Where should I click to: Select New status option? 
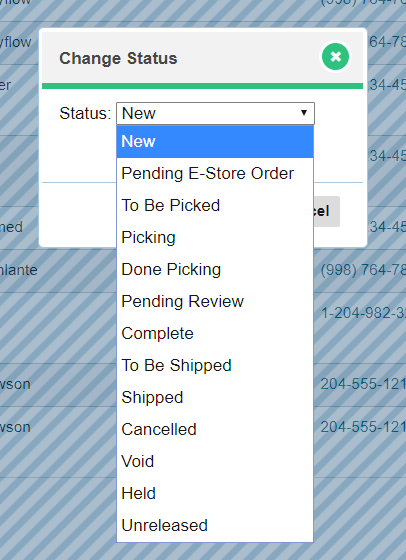pos(215,141)
